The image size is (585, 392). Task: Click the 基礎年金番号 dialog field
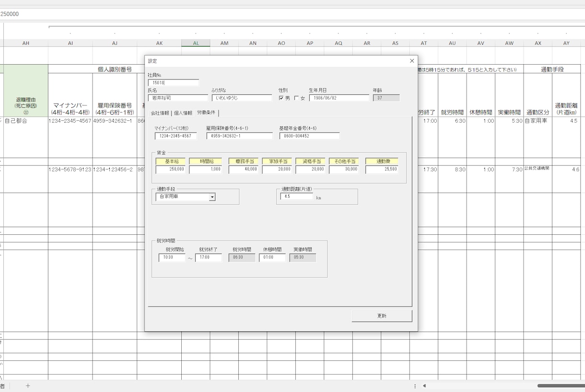310,136
